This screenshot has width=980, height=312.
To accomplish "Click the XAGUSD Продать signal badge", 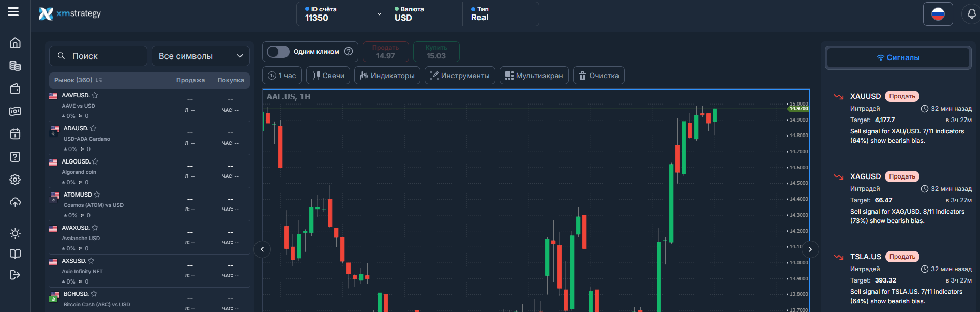I will [902, 176].
